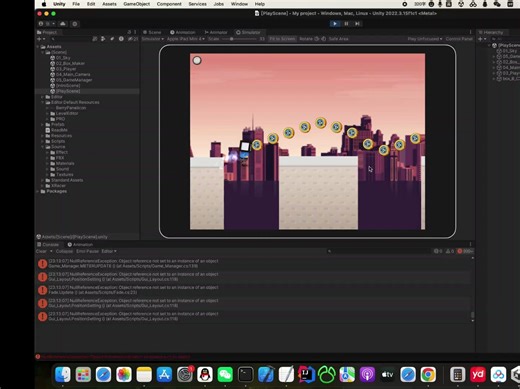
Task: Collapse the [Scene] folder arrow
Action: [x=43, y=52]
